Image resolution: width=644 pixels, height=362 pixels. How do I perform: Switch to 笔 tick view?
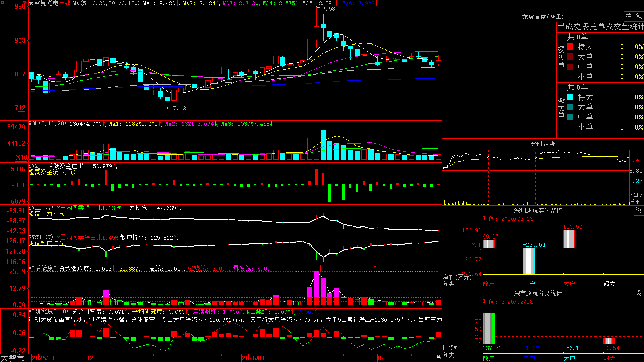639,16
